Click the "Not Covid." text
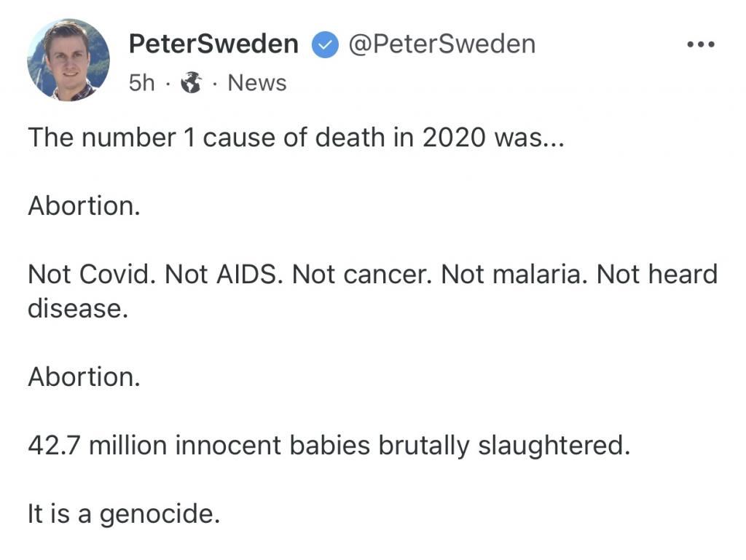This screenshot has height=560, width=746. coord(91,275)
